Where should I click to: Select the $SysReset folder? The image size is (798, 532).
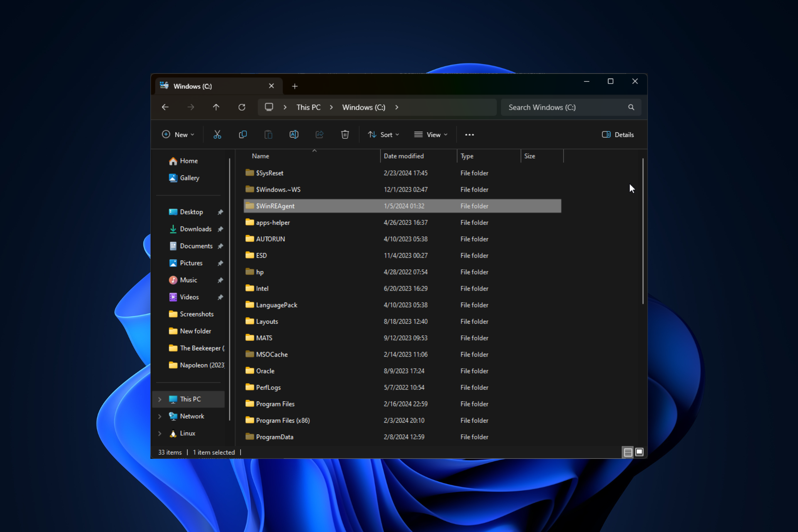[402, 173]
